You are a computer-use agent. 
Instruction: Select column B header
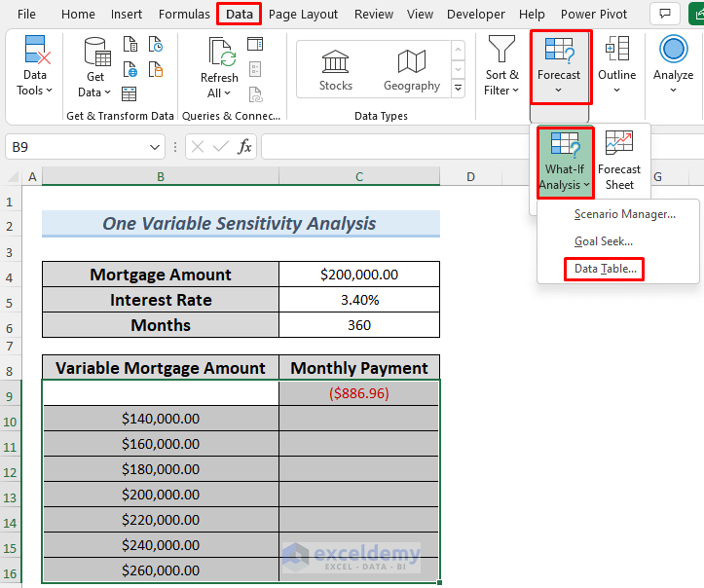coord(161,176)
